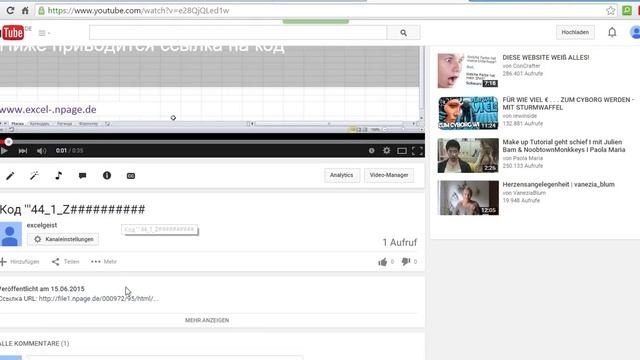Open the excelgeist channel name
The height and width of the screenshot is (360, 640).
[42, 225]
